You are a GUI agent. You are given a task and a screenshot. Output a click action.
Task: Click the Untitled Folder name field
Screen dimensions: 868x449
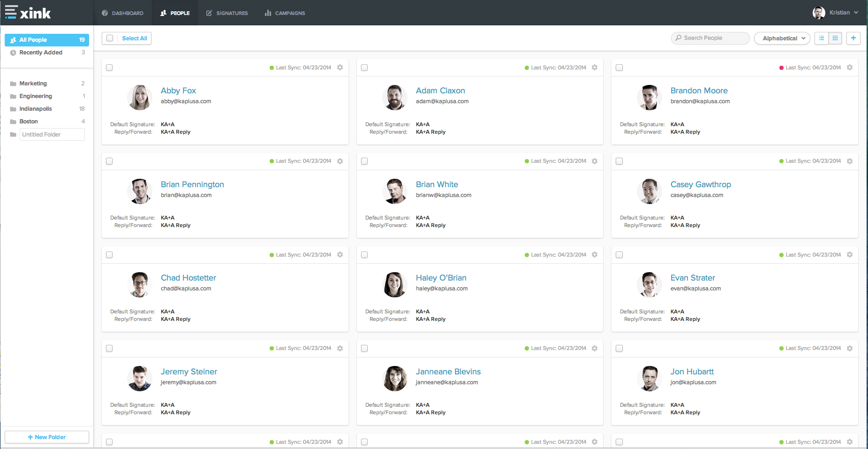tap(52, 135)
